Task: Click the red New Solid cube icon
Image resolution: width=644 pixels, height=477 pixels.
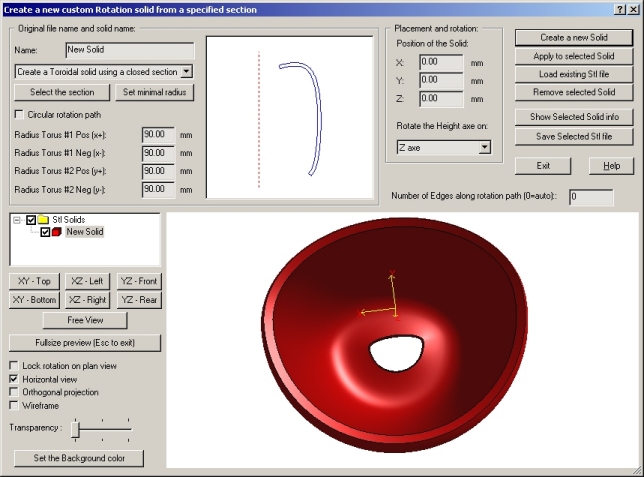Action: coord(57,232)
